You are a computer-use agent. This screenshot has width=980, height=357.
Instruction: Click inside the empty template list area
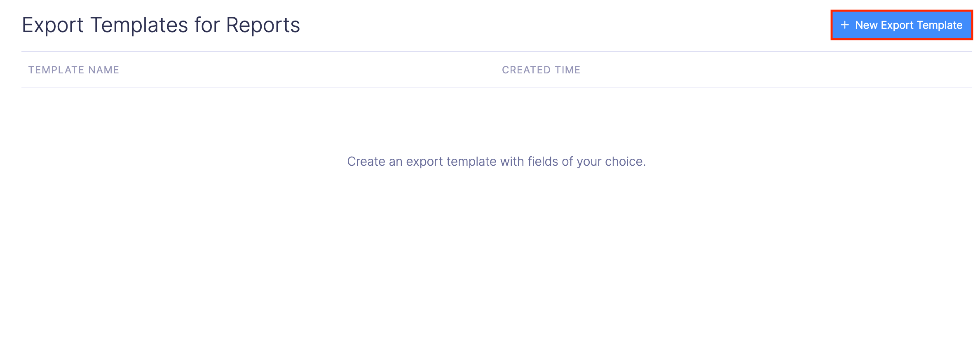pyautogui.click(x=490, y=247)
